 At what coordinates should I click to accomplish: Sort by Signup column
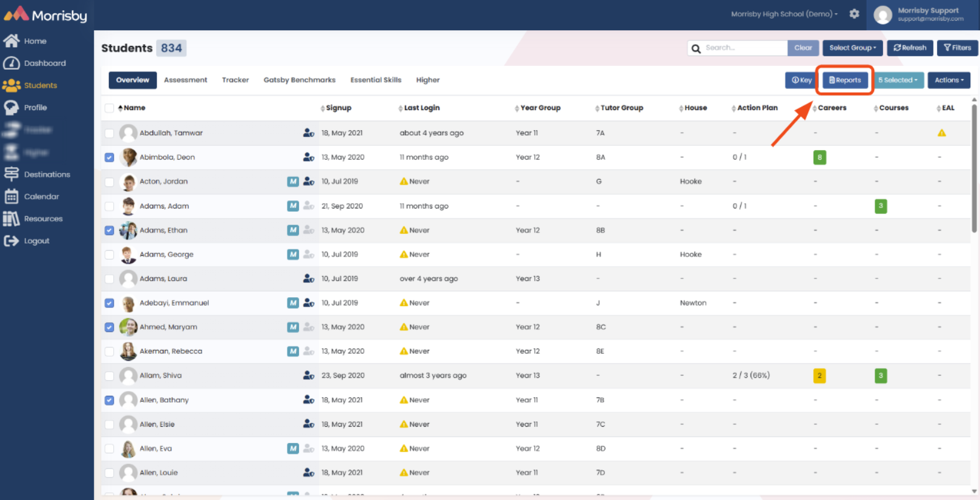point(336,108)
